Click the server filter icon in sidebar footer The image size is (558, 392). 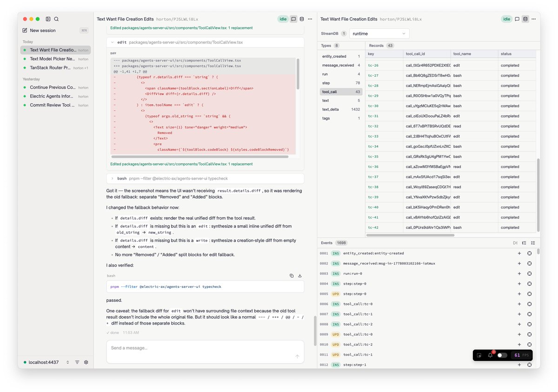(77, 362)
